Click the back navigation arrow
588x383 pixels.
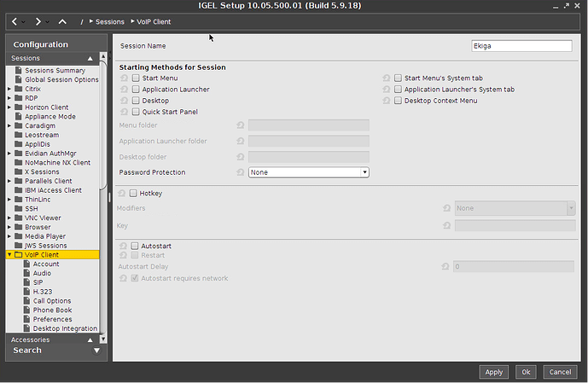15,20
